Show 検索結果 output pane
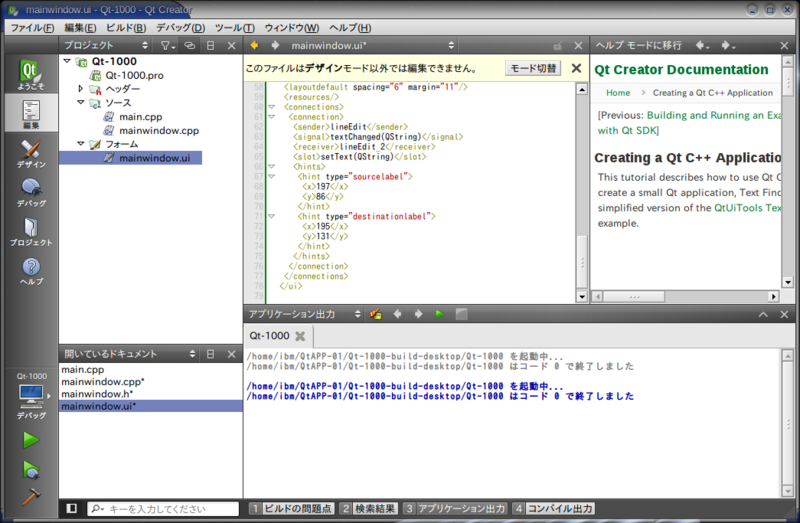Image resolution: width=800 pixels, height=523 pixels. [369, 508]
